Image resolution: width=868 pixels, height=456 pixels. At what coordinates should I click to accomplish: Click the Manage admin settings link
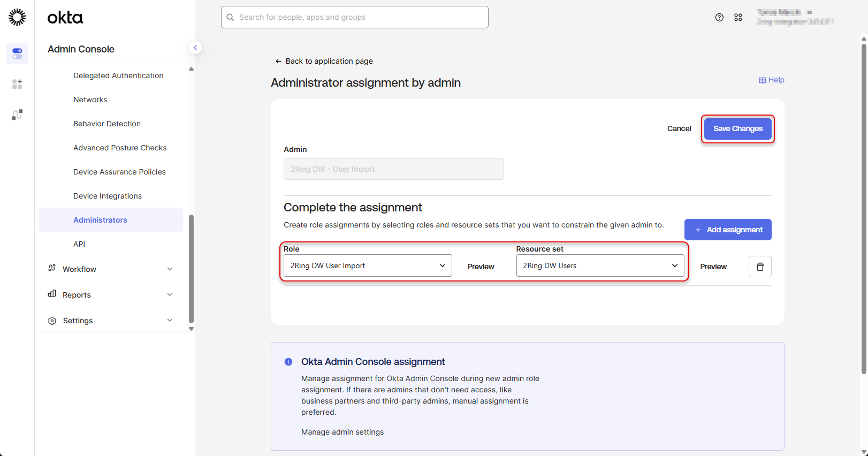click(342, 432)
